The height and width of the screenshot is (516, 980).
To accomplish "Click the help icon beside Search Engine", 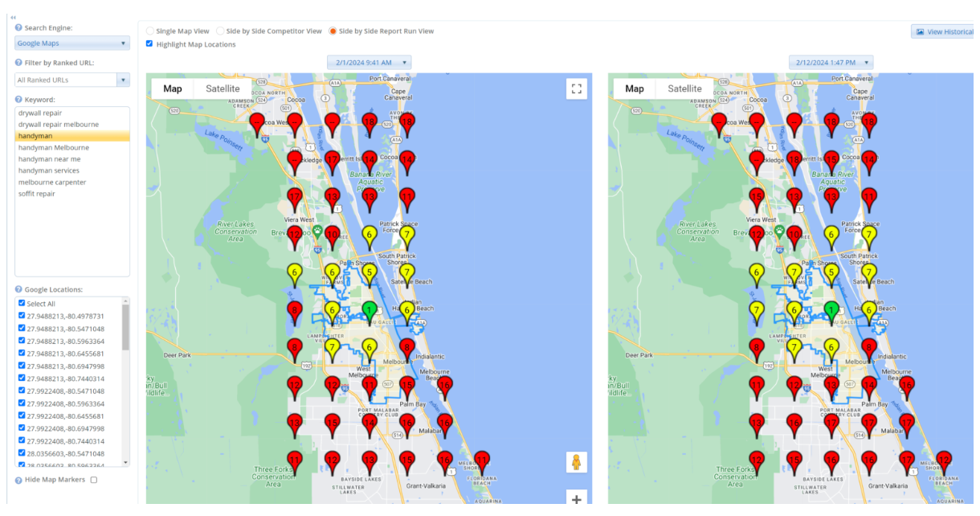I will 18,28.
